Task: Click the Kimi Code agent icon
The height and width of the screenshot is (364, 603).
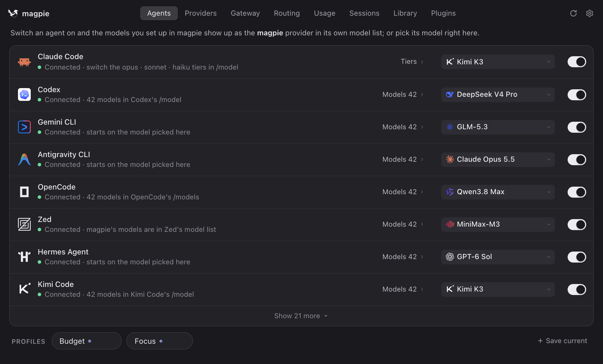Action: 25,289
